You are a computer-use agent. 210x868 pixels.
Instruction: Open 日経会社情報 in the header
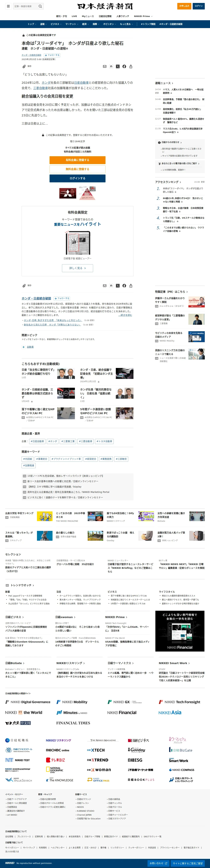[x=105, y=16]
